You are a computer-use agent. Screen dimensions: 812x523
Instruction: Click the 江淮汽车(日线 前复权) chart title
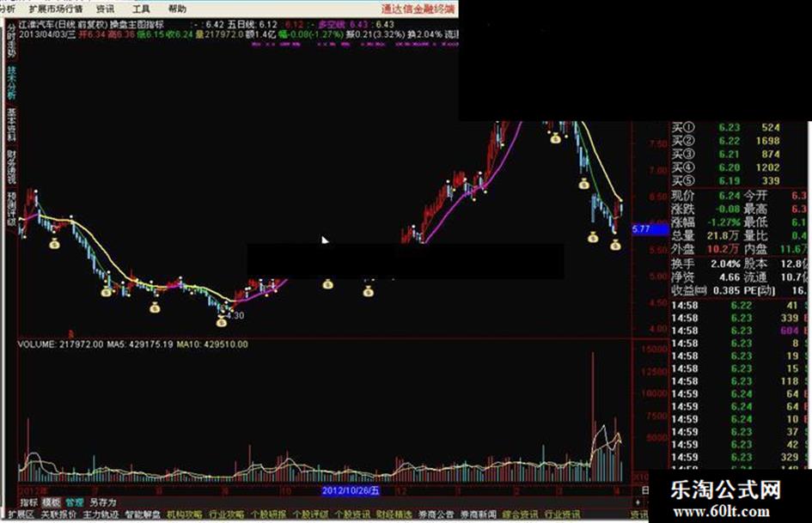coord(63,24)
